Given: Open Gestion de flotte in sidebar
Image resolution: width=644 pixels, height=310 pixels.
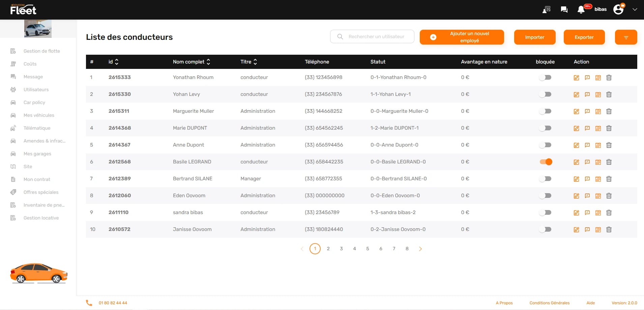Looking at the screenshot, I should point(41,51).
